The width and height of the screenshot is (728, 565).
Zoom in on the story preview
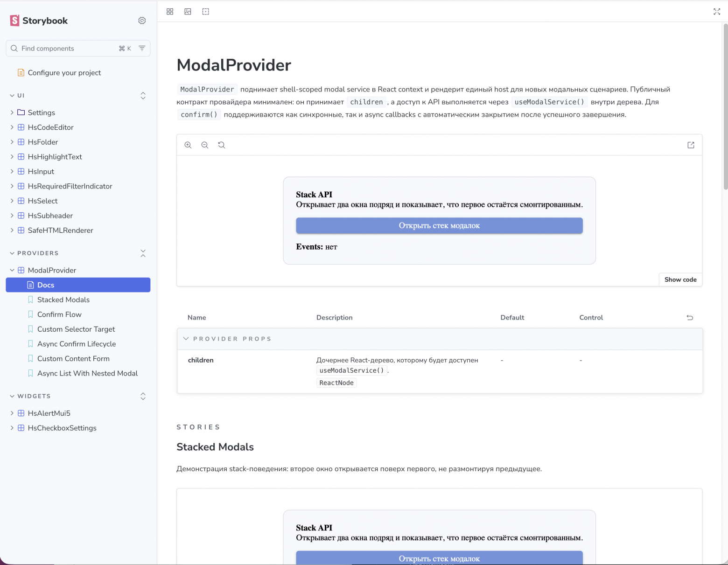[188, 145]
